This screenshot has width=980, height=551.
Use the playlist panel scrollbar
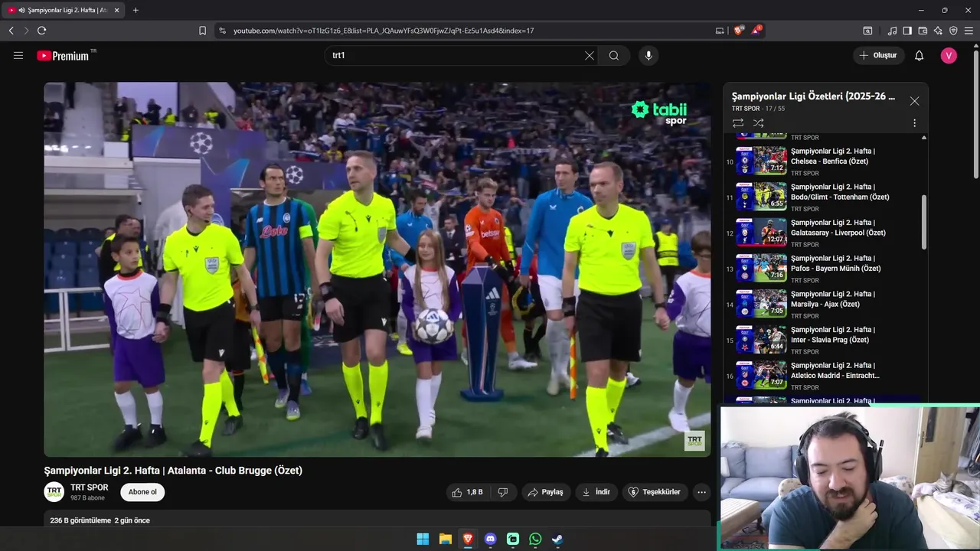pos(924,222)
